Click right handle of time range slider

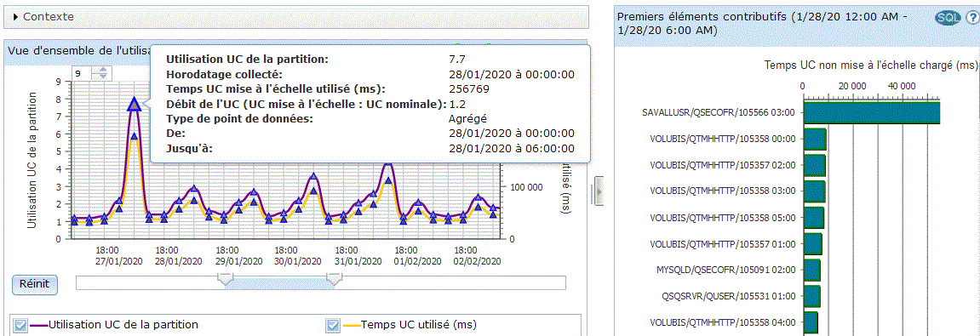point(335,279)
